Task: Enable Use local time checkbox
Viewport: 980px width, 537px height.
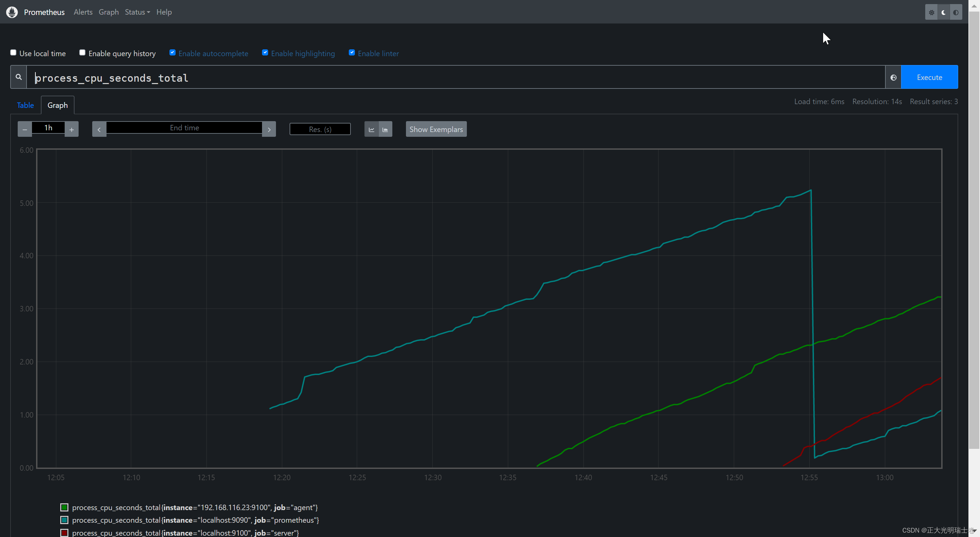Action: pyautogui.click(x=13, y=52)
